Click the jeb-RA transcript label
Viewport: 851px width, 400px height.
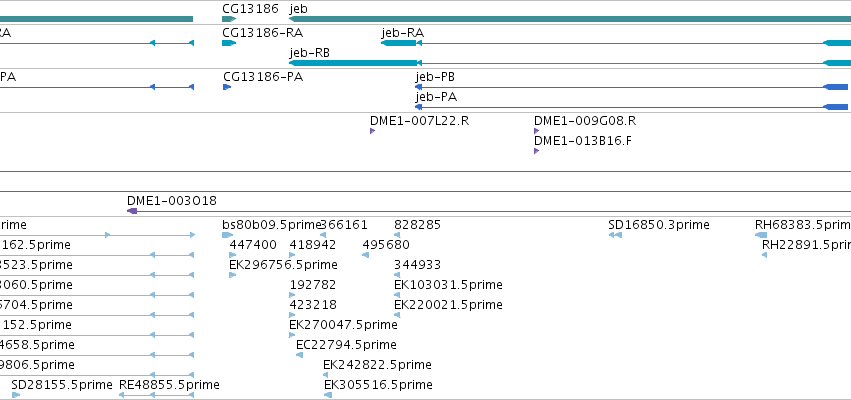click(403, 33)
